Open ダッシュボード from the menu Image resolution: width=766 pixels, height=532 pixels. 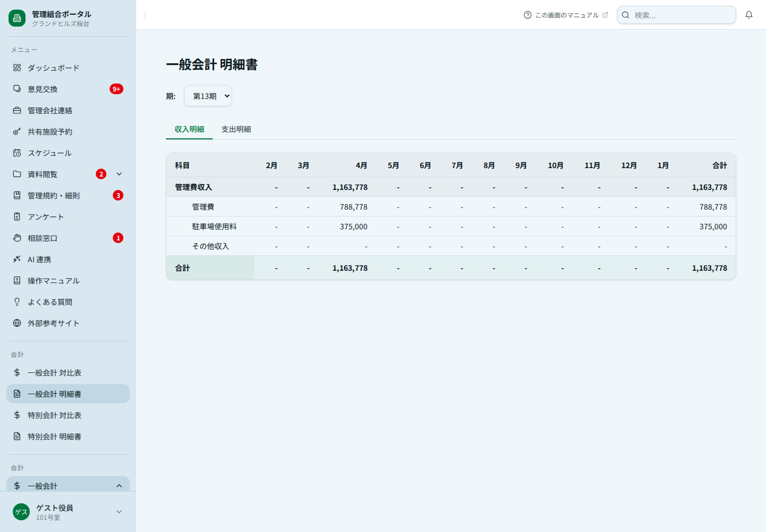[x=68, y=68]
